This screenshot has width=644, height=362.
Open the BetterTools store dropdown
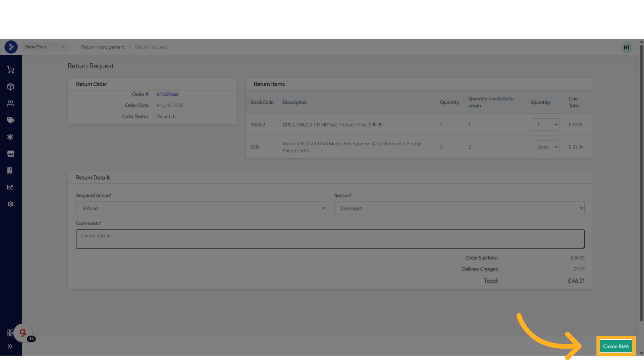(45, 47)
